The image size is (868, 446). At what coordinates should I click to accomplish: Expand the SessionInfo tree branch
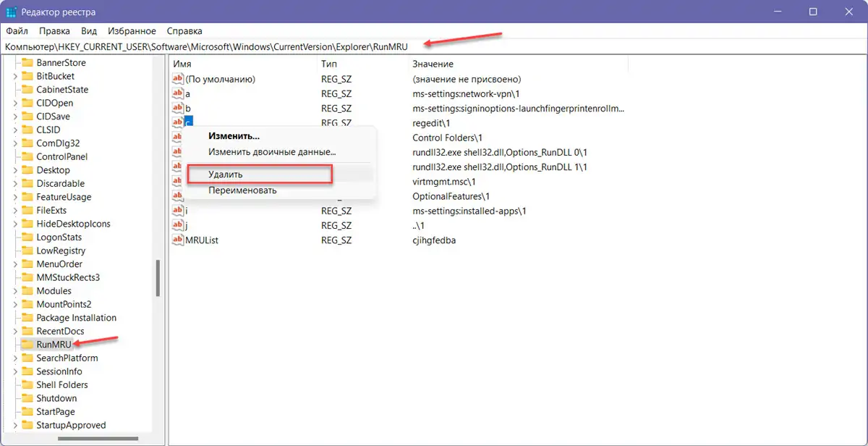pos(15,371)
